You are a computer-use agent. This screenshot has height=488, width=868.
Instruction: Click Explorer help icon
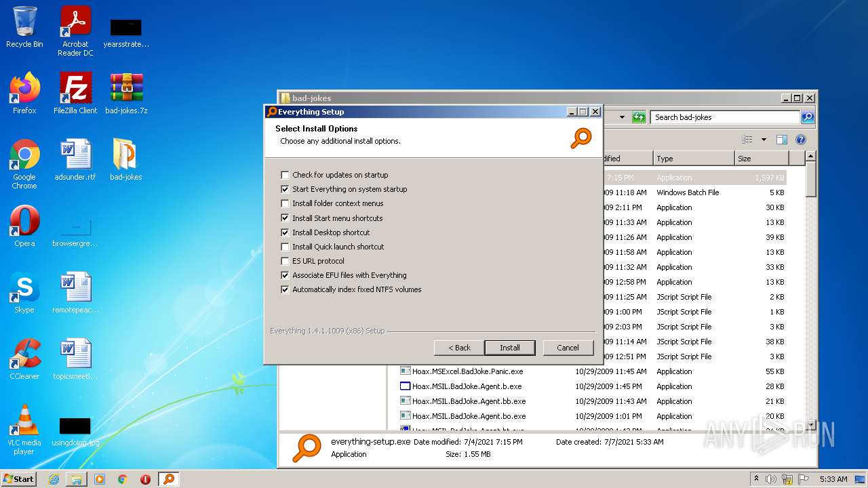click(x=800, y=140)
